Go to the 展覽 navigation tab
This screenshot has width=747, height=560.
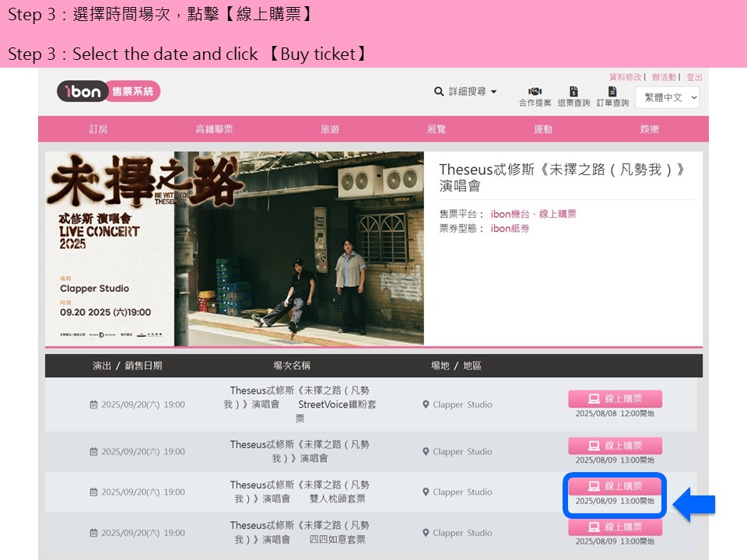click(437, 129)
